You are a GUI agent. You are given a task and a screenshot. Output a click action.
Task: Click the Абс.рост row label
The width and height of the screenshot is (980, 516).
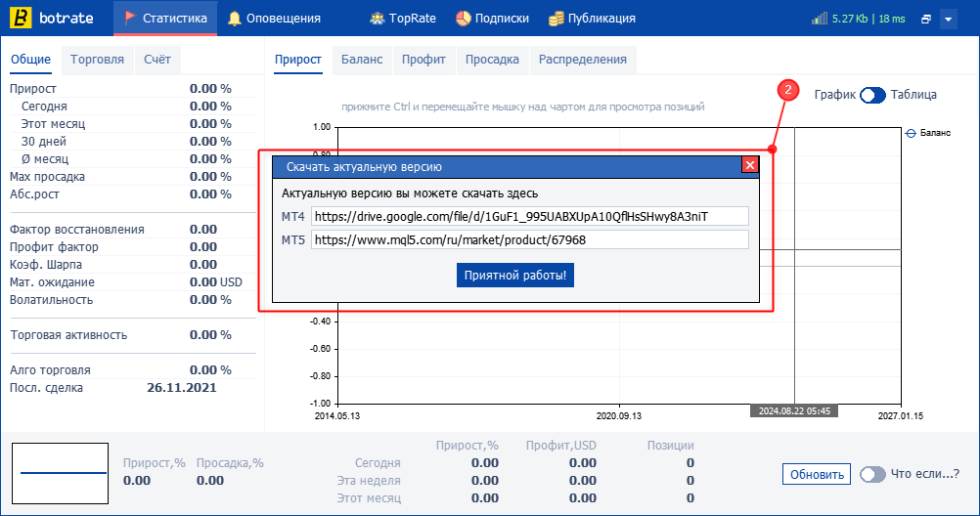[34, 194]
